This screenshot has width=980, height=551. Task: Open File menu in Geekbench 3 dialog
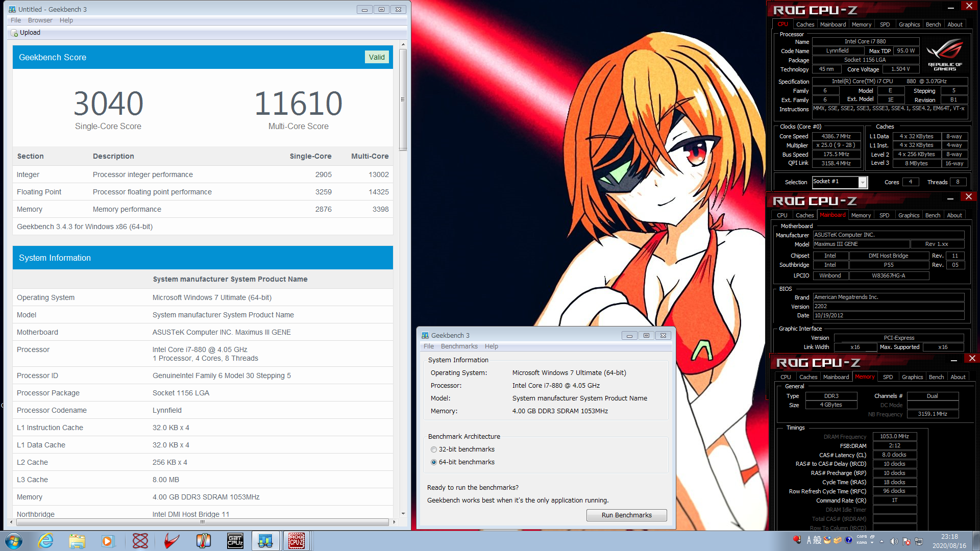pyautogui.click(x=429, y=346)
